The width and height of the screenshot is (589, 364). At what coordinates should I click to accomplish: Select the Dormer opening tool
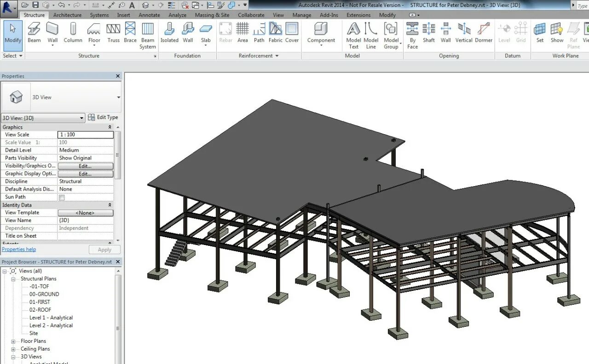point(484,32)
